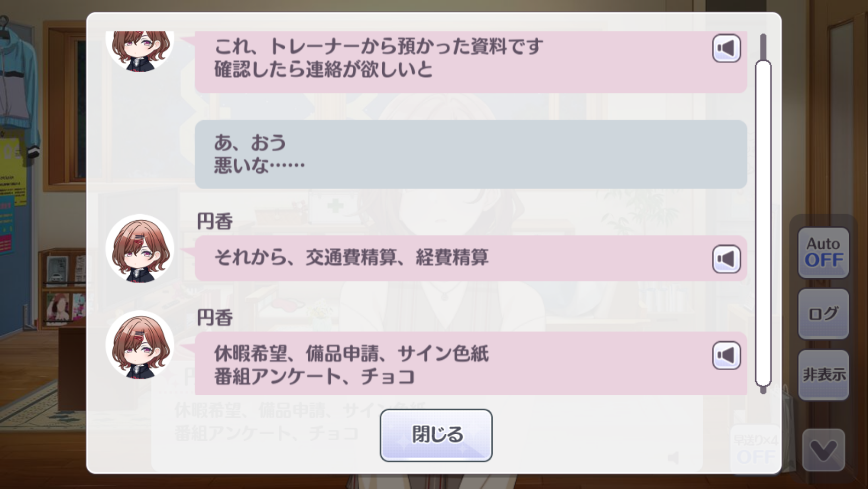Open the ログ log button

[x=823, y=314]
